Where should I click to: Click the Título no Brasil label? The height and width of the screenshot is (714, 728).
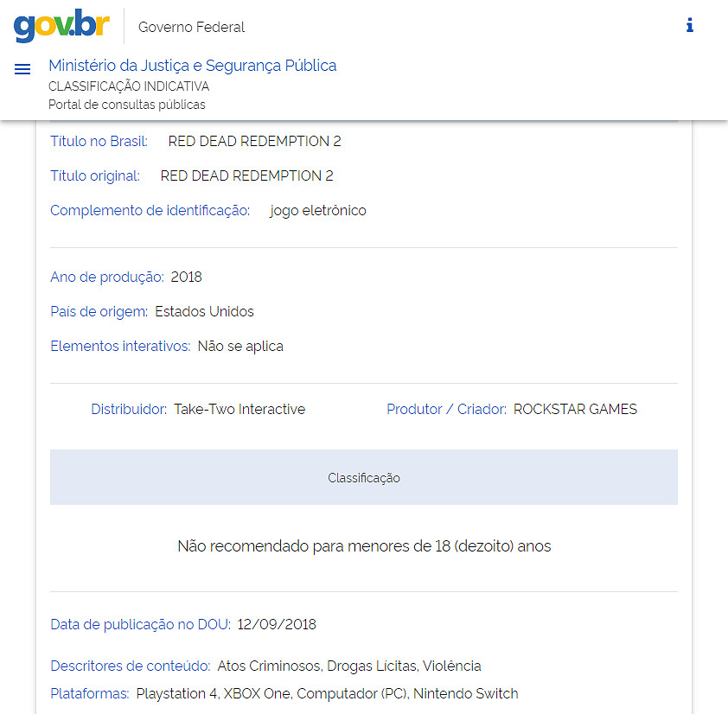[x=99, y=141]
